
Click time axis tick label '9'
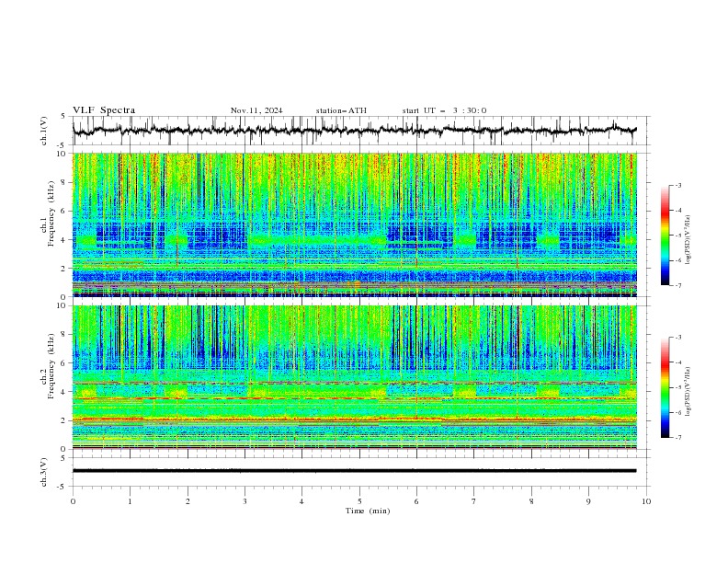click(588, 501)
